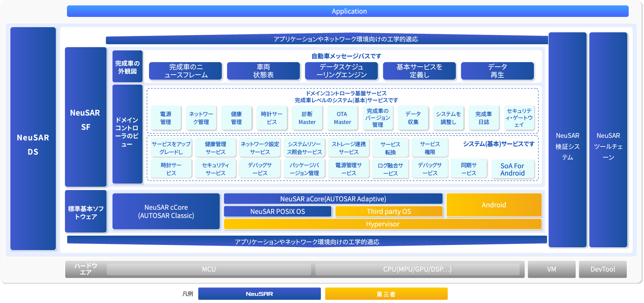Select the Hypervisor bar
Image resolution: width=644 pixels, height=303 pixels.
383,224
